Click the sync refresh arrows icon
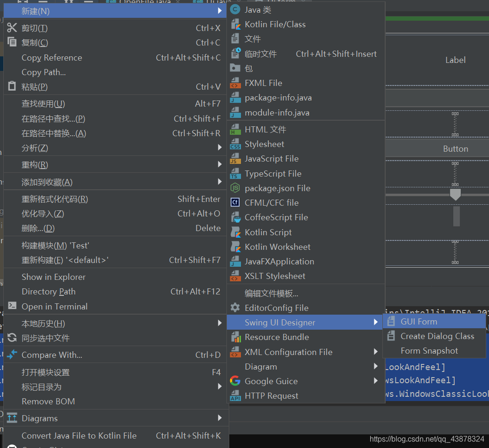Viewport: 489px width, 448px height. (x=12, y=337)
